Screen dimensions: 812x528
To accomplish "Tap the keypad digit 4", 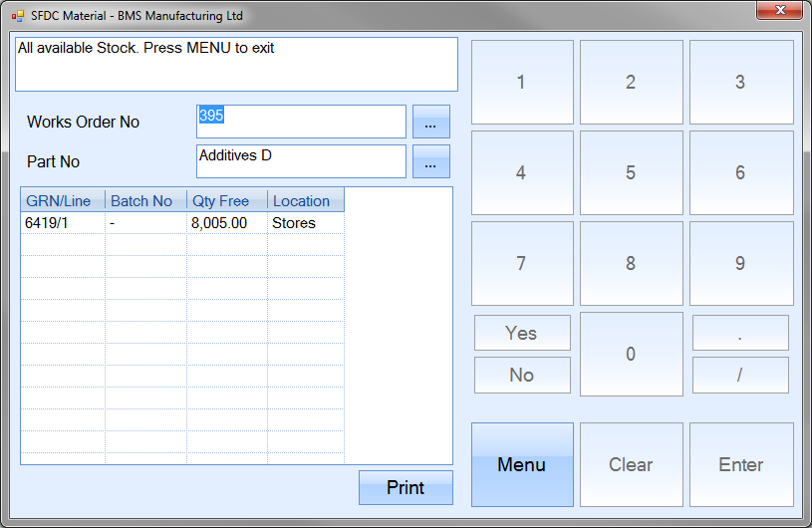I will pos(522,173).
